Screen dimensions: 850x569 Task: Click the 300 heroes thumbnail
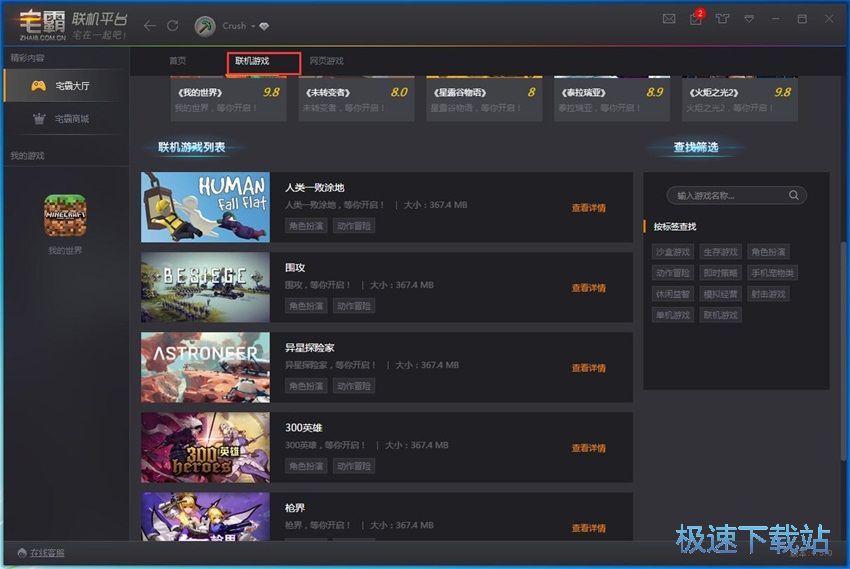[x=205, y=448]
